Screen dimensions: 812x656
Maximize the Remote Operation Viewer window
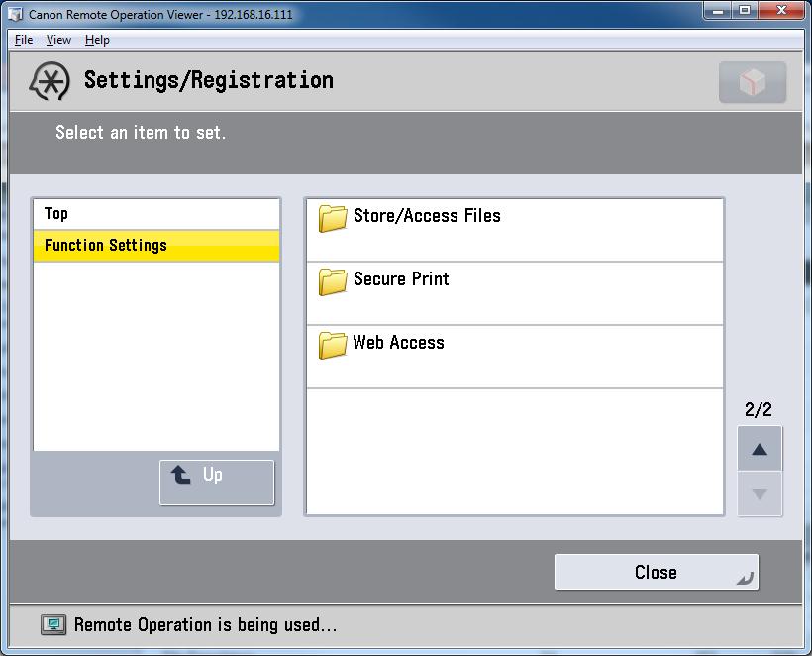tap(745, 11)
